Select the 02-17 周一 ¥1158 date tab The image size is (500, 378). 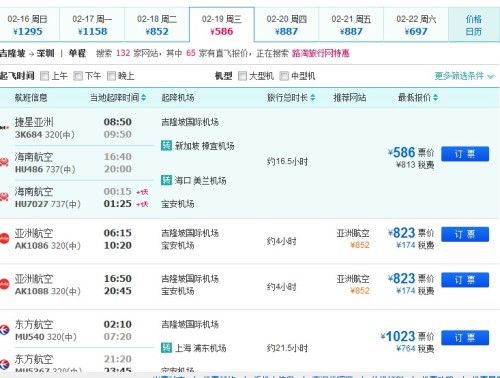(x=92, y=25)
